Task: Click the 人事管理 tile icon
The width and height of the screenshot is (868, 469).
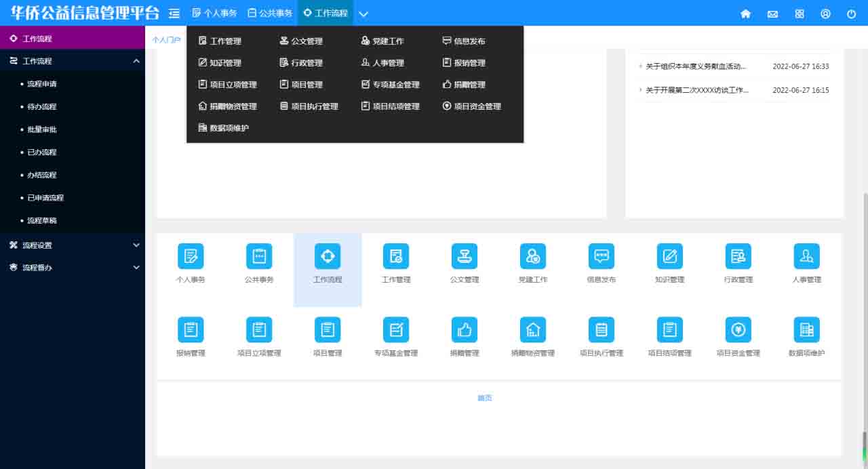Action: pyautogui.click(x=806, y=256)
